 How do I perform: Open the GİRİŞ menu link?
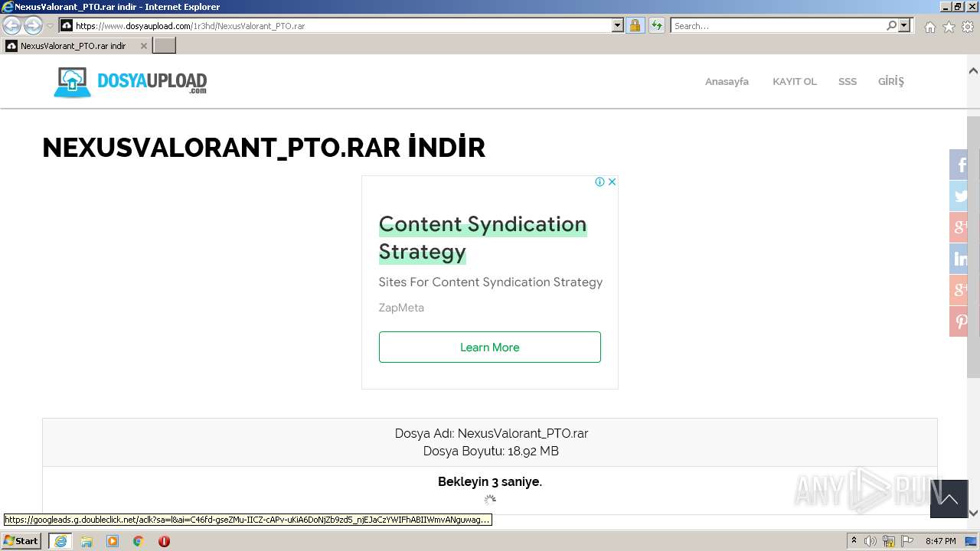(x=891, y=81)
